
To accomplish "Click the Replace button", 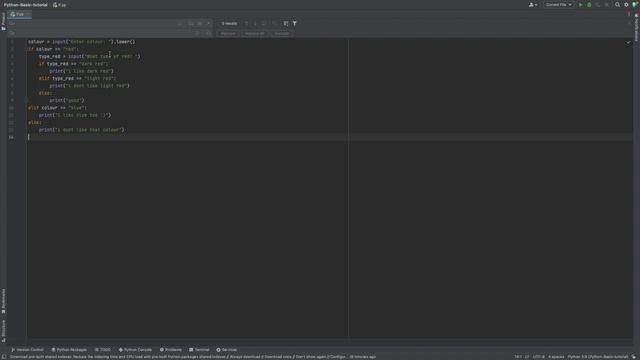I will pyautogui.click(x=228, y=33).
